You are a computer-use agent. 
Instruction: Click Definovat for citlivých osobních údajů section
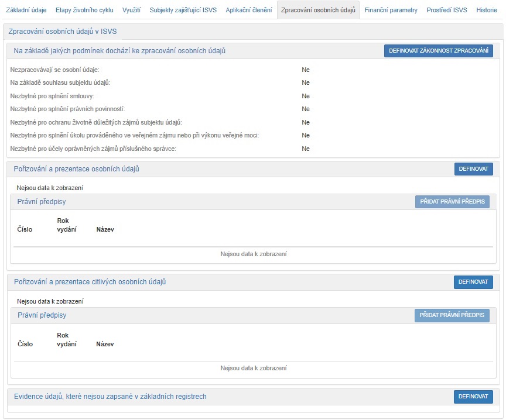(x=473, y=282)
